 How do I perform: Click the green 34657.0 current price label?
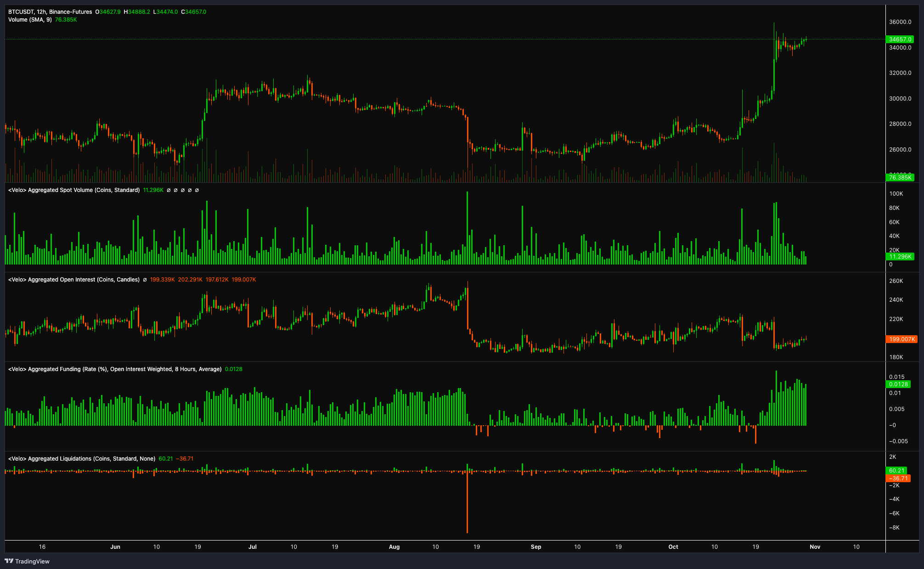point(900,39)
